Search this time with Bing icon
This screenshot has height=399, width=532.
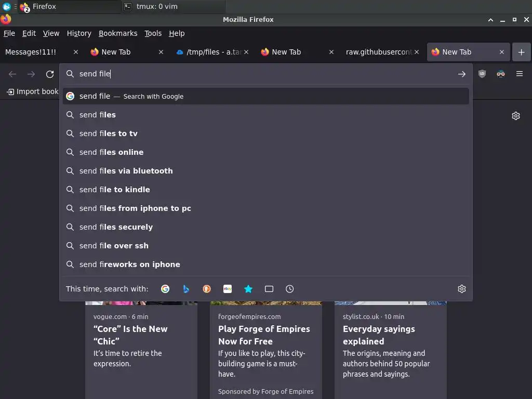(x=186, y=289)
